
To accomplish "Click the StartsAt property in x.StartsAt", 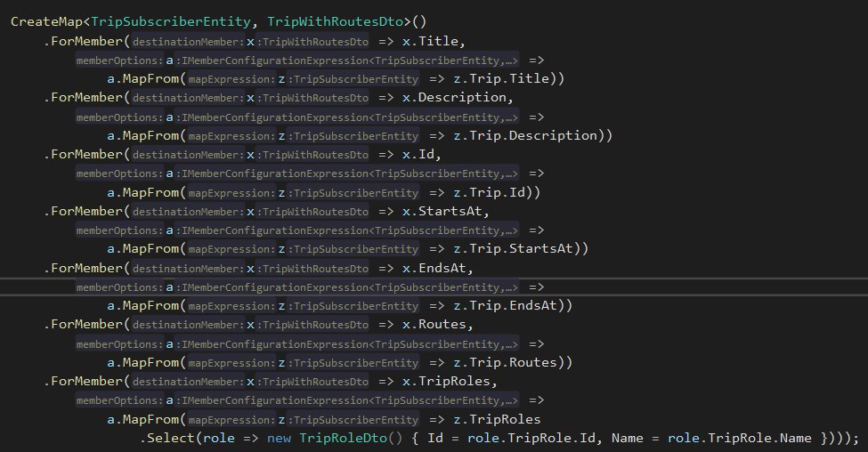I will 450,212.
